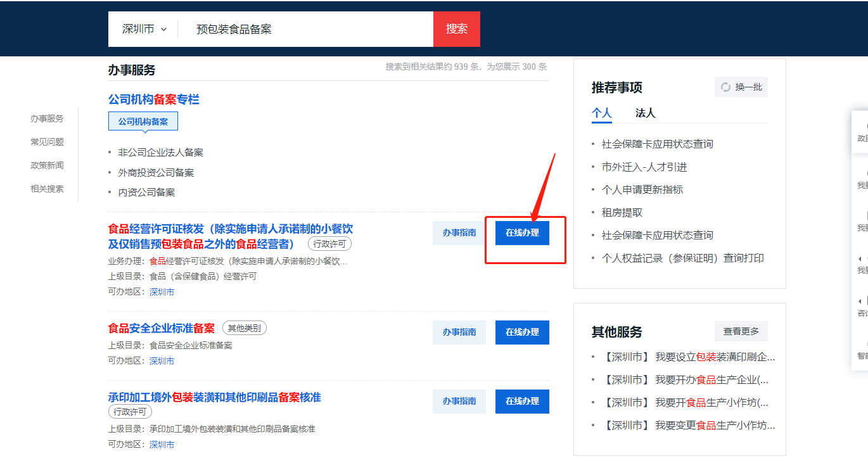Open the 深圳市 city dropdown
This screenshot has width=868, height=463.
pyautogui.click(x=144, y=29)
